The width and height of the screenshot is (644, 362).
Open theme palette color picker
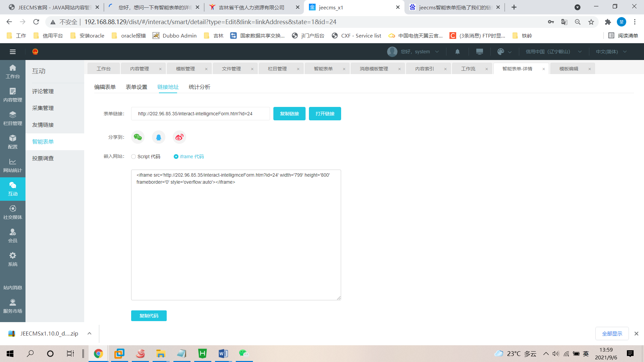[x=501, y=52]
